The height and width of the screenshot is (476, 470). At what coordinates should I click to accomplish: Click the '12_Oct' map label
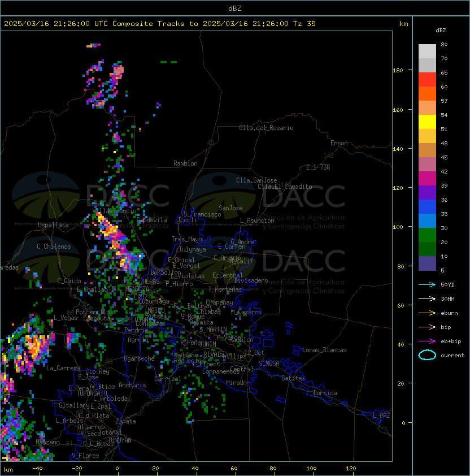[254, 353]
